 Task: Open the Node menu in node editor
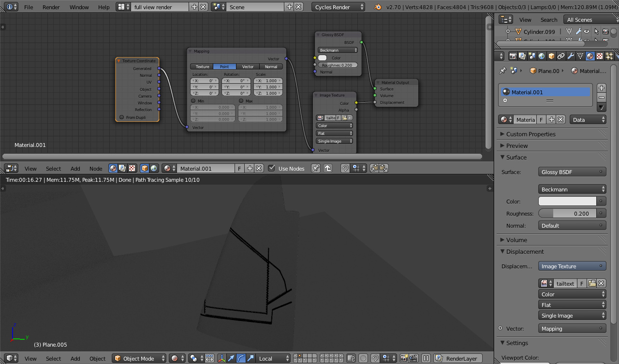[x=96, y=168]
